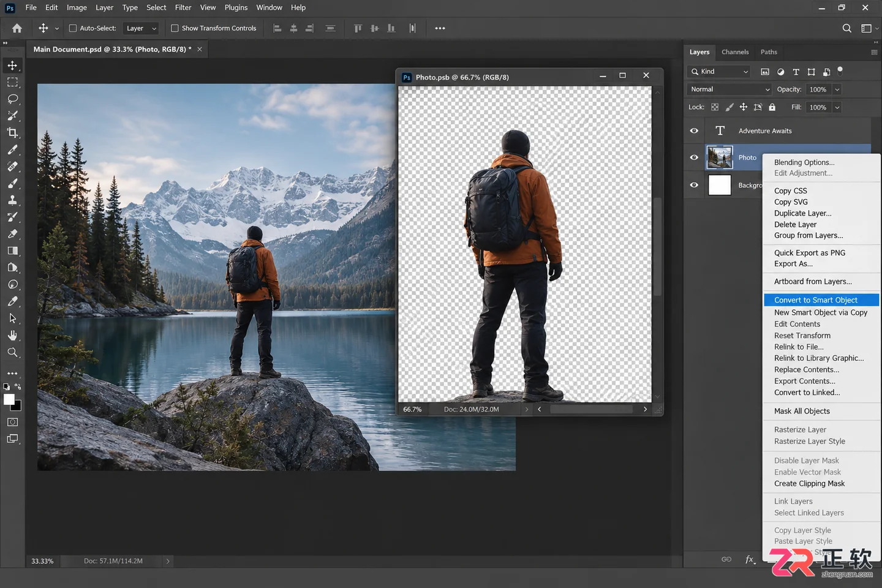Click the Home icon in options bar
882x588 pixels.
coord(17,28)
